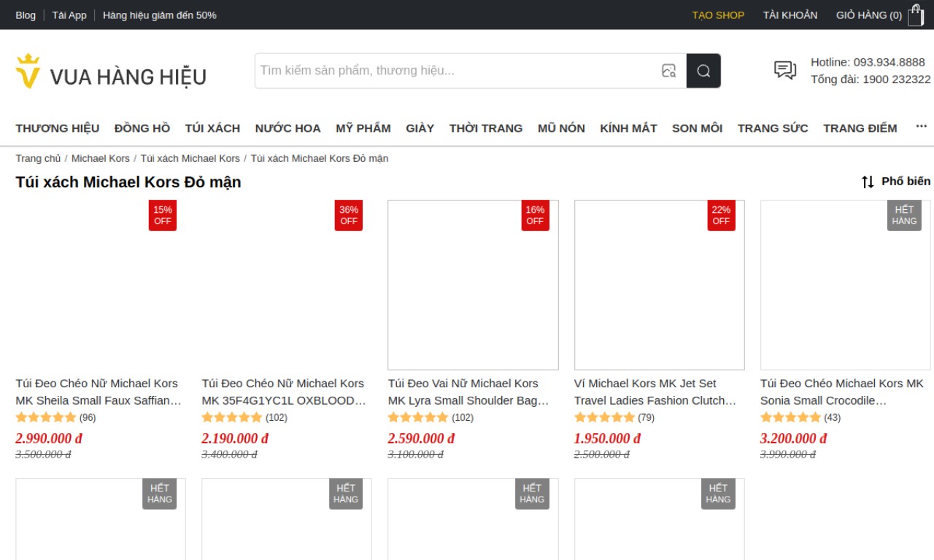The image size is (934, 560).
Task: Click review count (96)
Action: [x=88, y=418]
